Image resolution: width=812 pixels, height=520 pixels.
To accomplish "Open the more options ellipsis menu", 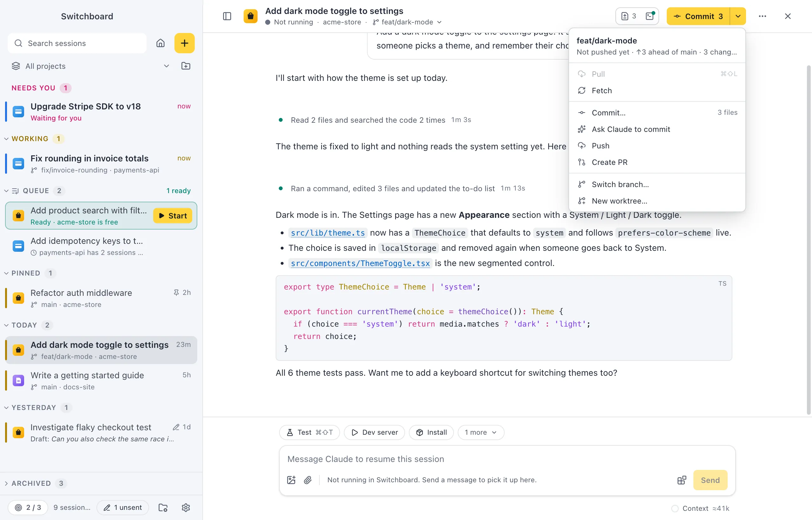I will pyautogui.click(x=762, y=16).
